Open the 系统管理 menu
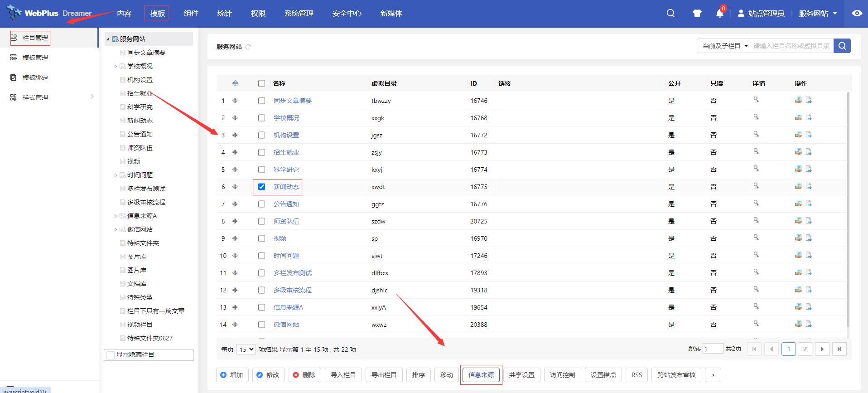This screenshot has height=393, width=868. pos(299,13)
